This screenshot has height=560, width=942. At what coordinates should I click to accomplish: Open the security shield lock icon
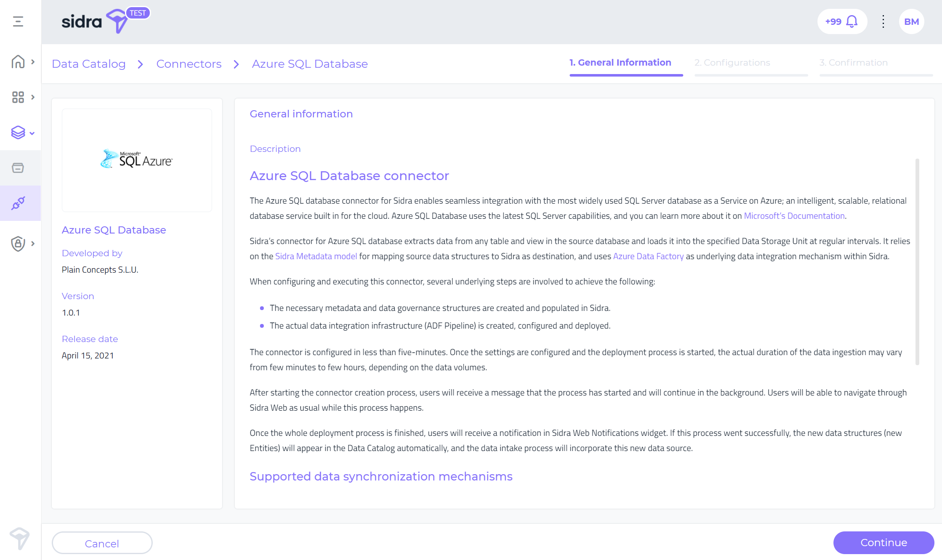click(x=18, y=244)
